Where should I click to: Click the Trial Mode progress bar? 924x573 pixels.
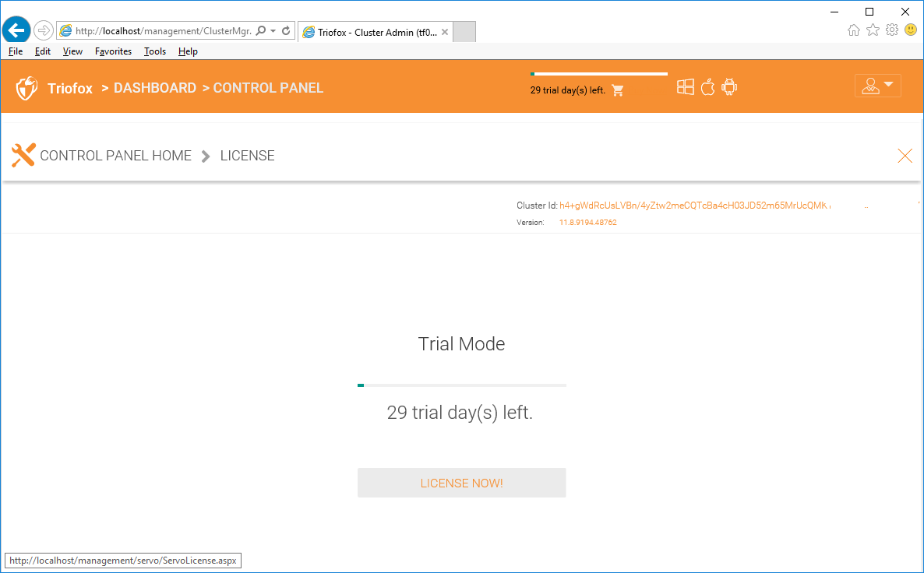(462, 385)
